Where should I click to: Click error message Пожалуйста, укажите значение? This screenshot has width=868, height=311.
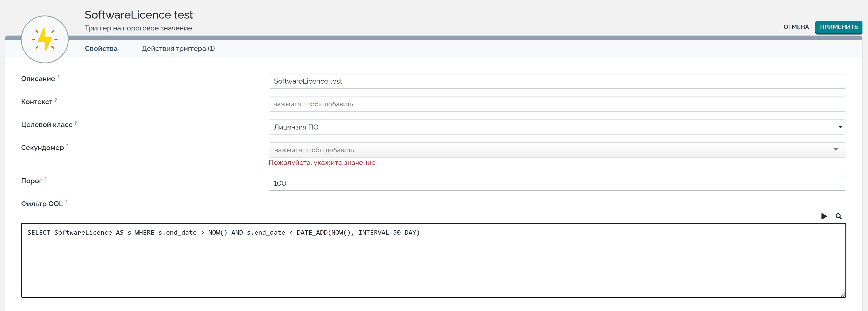pyautogui.click(x=322, y=163)
